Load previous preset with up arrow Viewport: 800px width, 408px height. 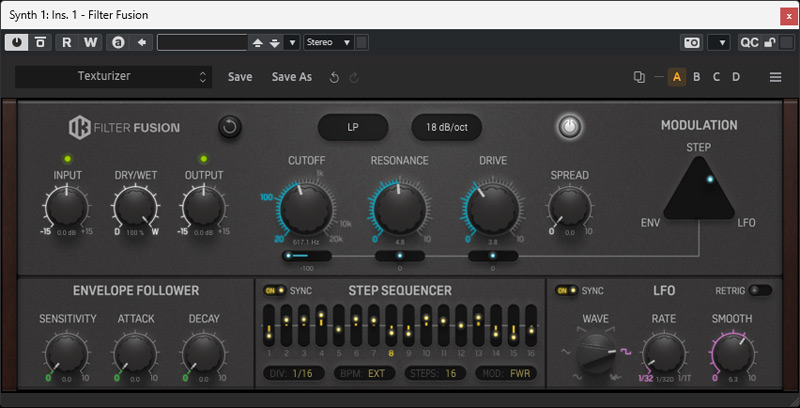pos(258,43)
